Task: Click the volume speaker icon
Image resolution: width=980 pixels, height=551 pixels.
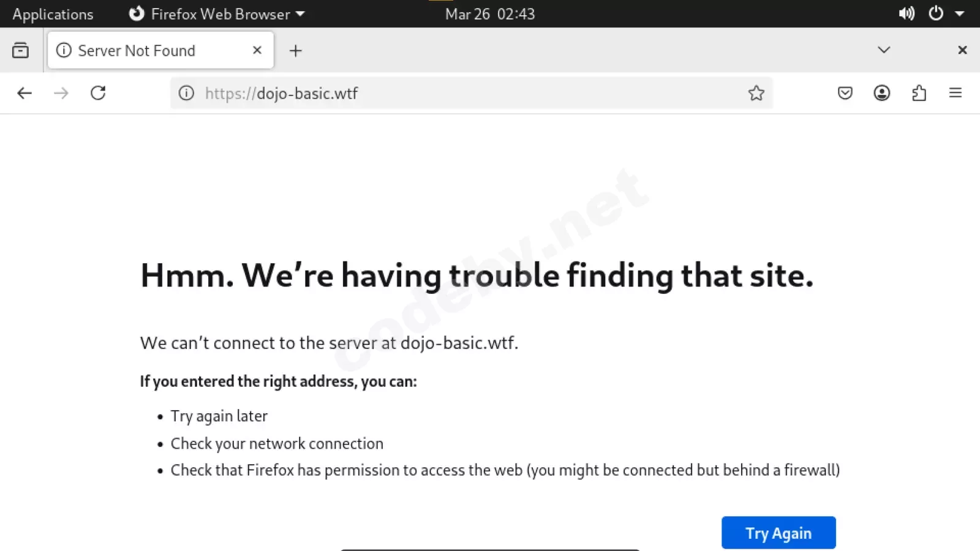Action: click(907, 13)
